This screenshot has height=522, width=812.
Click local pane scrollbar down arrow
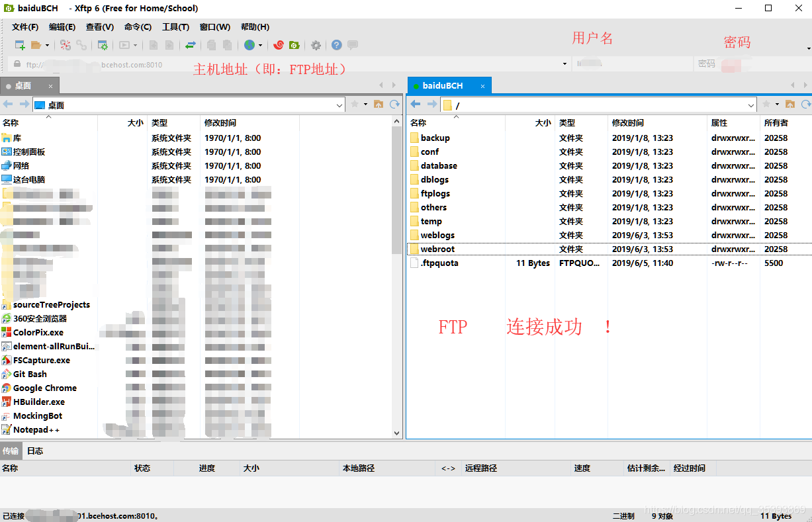(x=397, y=433)
